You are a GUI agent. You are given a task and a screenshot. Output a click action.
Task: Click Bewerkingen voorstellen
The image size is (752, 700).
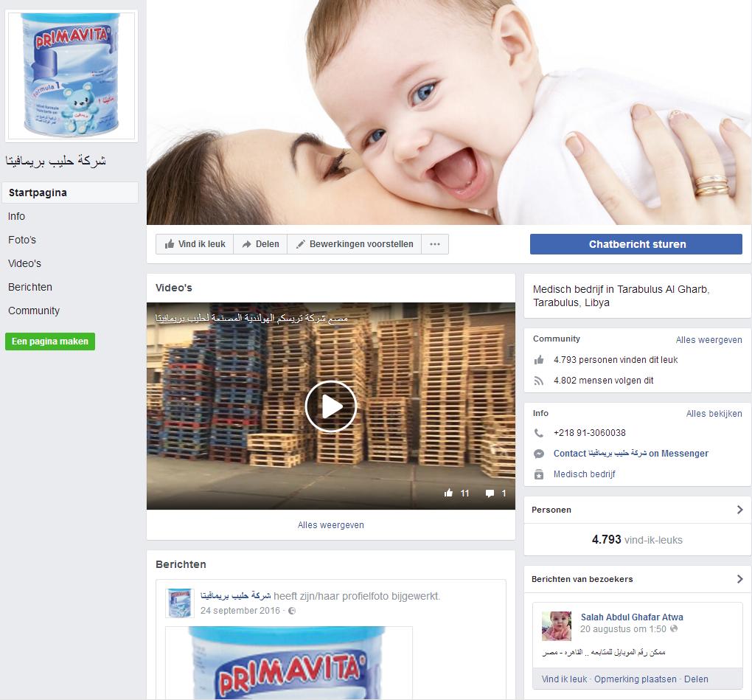tap(355, 244)
